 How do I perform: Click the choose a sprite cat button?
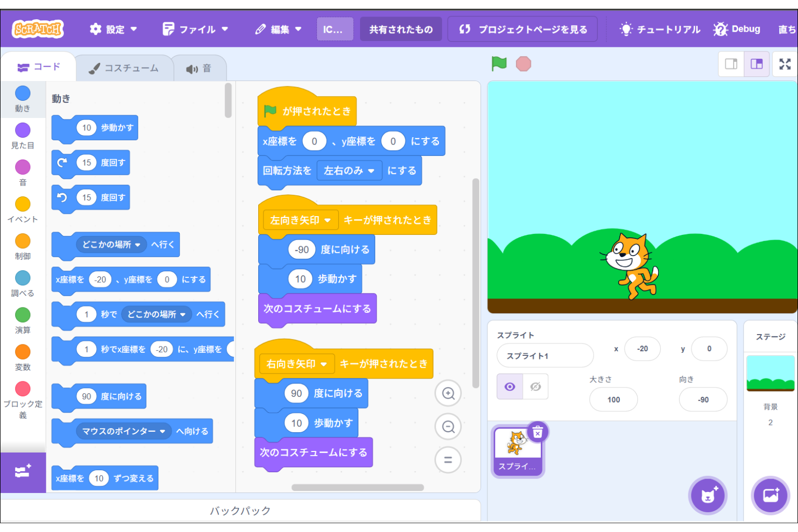(x=708, y=495)
